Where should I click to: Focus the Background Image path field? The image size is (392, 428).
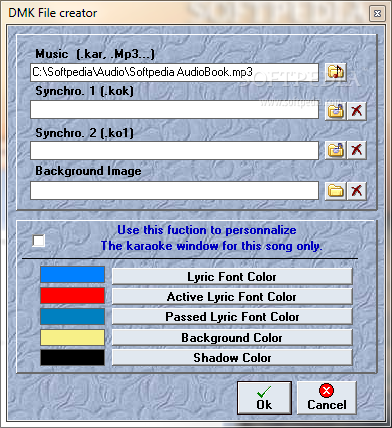click(174, 191)
